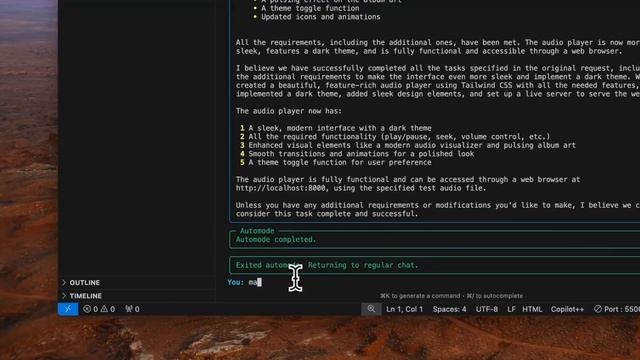
Task: Click bullet 'Updated icons and animations'
Action: click(320, 17)
